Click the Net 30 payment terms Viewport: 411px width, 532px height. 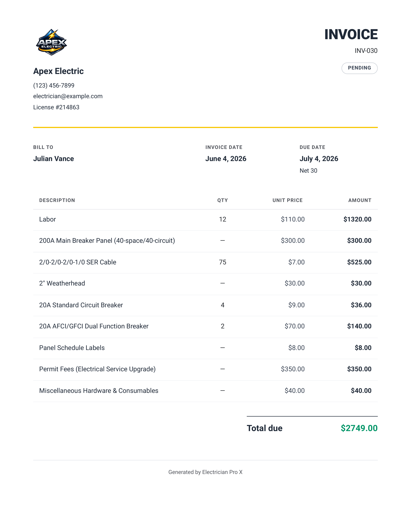coord(308,171)
